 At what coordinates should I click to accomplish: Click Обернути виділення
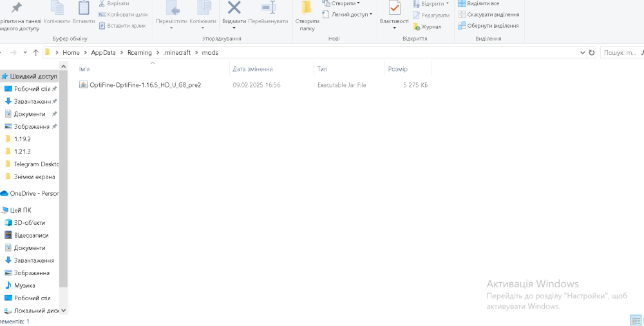[x=488, y=26]
